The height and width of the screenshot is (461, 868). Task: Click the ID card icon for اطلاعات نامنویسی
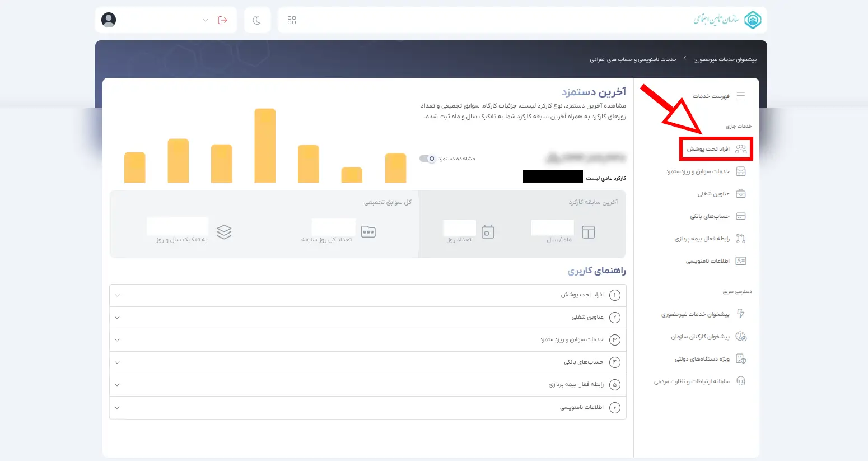click(741, 261)
